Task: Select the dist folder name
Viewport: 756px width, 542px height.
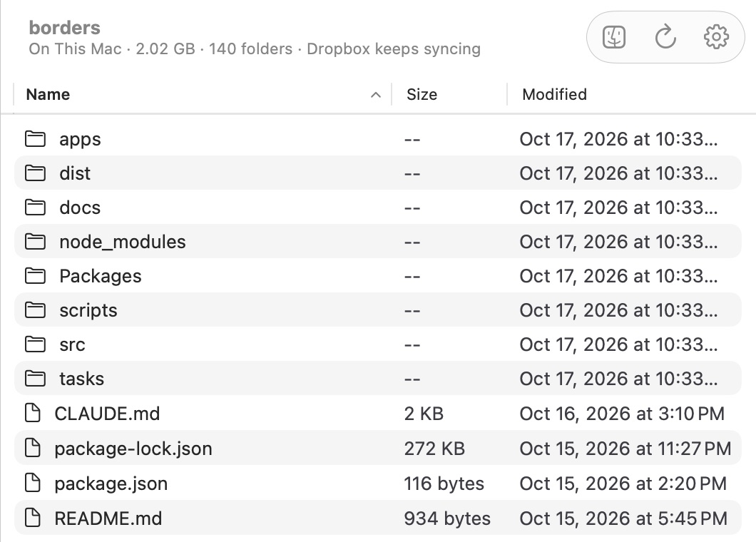Action: tap(75, 173)
